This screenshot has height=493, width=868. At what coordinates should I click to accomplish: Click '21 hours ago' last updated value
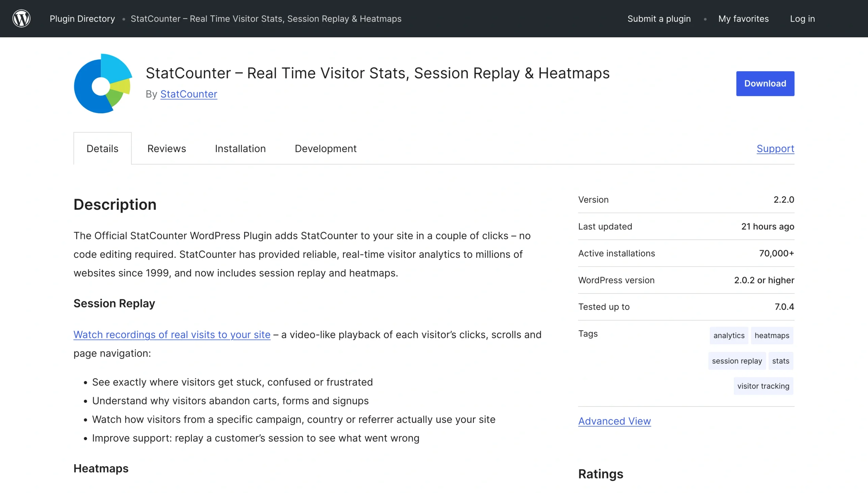(768, 226)
